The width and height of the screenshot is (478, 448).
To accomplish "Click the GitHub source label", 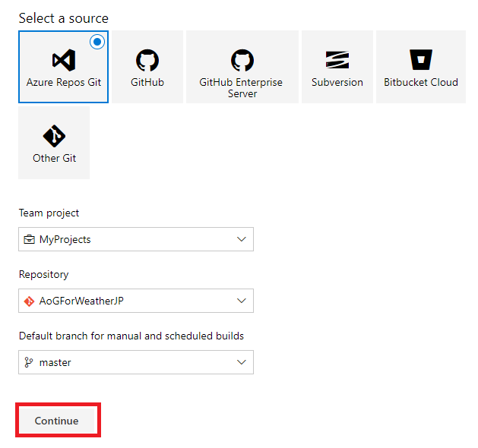I will 147,82.
